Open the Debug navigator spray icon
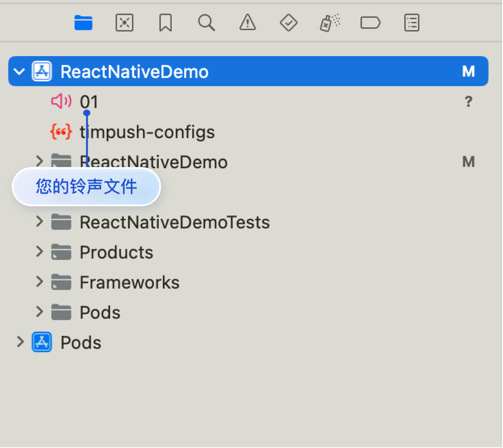 (330, 23)
